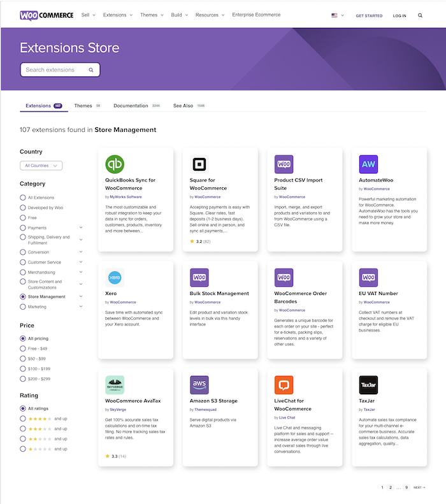This screenshot has height=504, width=446.
Task: Open the MyWorks Software developer link
Action: (x=126, y=197)
